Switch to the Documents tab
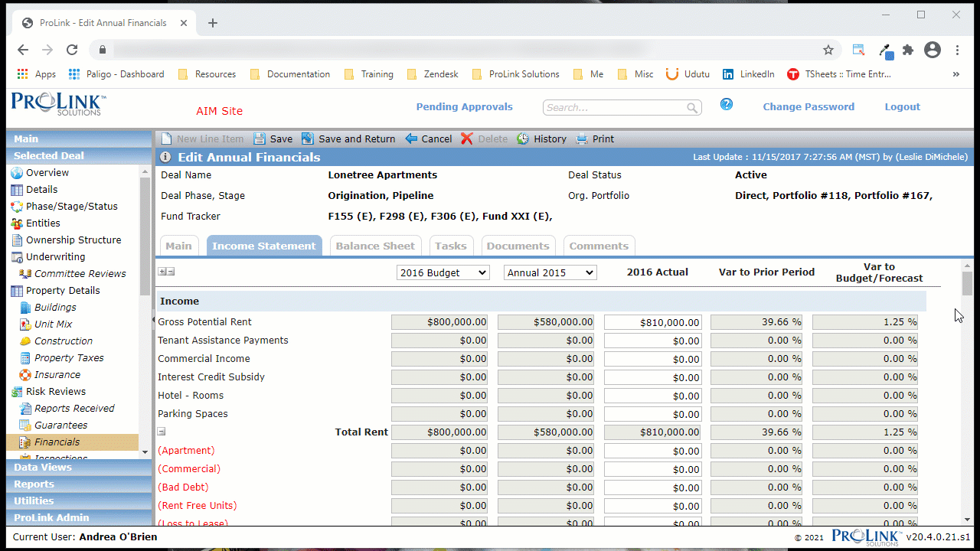The height and width of the screenshot is (551, 980). click(x=518, y=246)
